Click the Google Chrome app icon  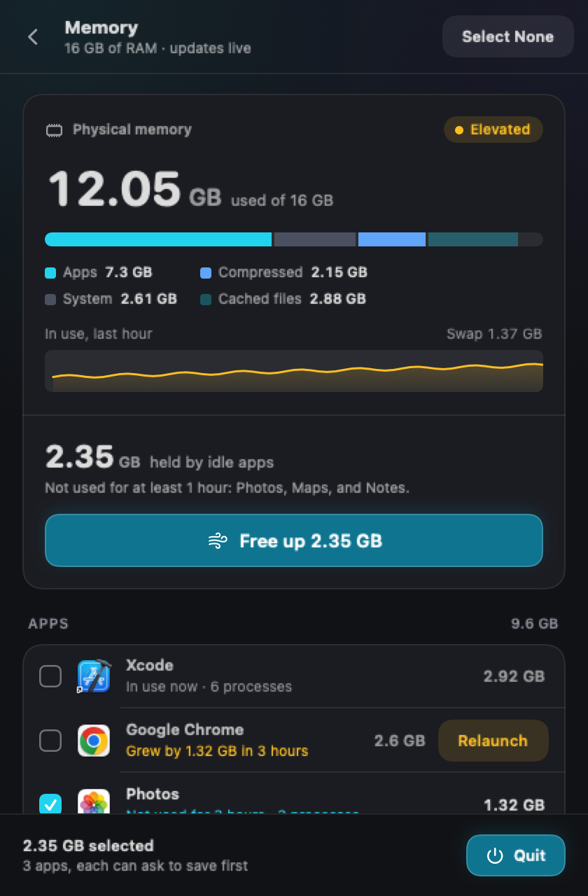[94, 741]
